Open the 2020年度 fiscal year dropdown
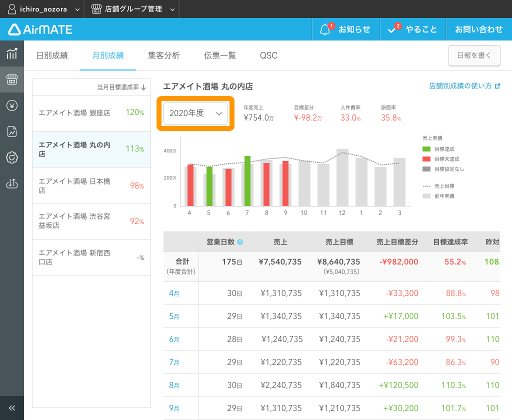The image size is (512, 420). click(x=195, y=113)
